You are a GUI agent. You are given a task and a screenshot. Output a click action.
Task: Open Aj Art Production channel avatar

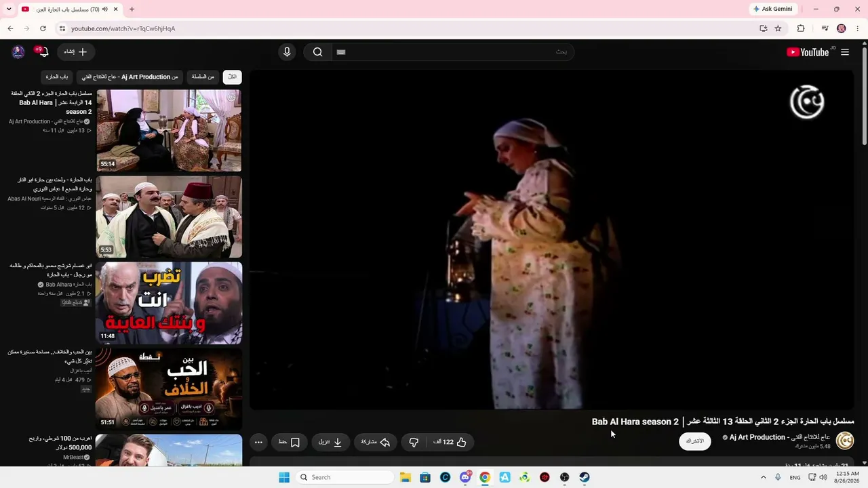(x=845, y=441)
